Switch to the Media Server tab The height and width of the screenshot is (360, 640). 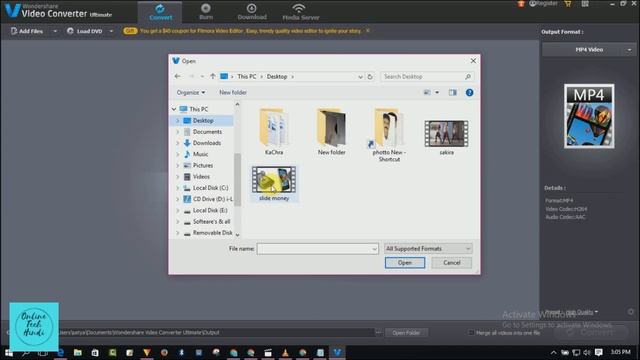pyautogui.click(x=301, y=11)
